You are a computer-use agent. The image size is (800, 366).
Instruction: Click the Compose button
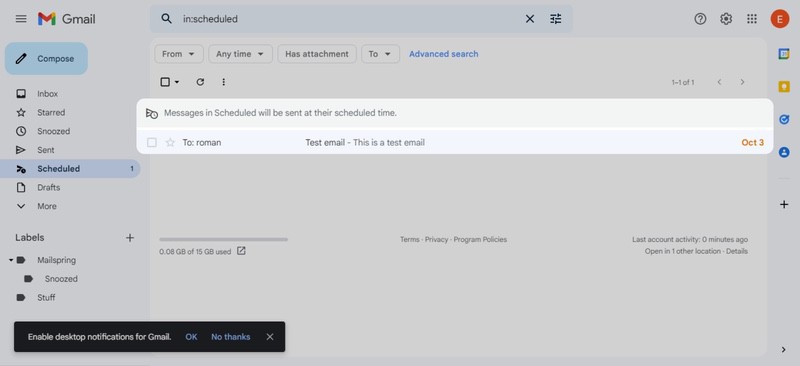46,59
